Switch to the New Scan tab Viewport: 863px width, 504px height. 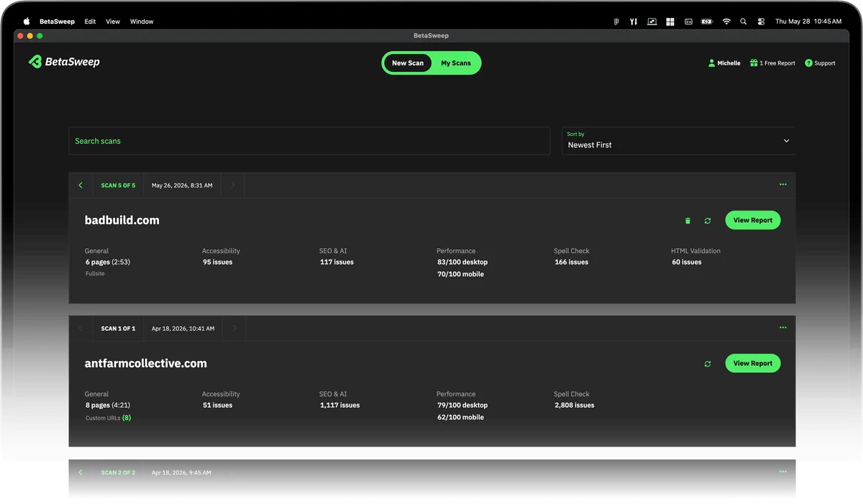coord(408,63)
